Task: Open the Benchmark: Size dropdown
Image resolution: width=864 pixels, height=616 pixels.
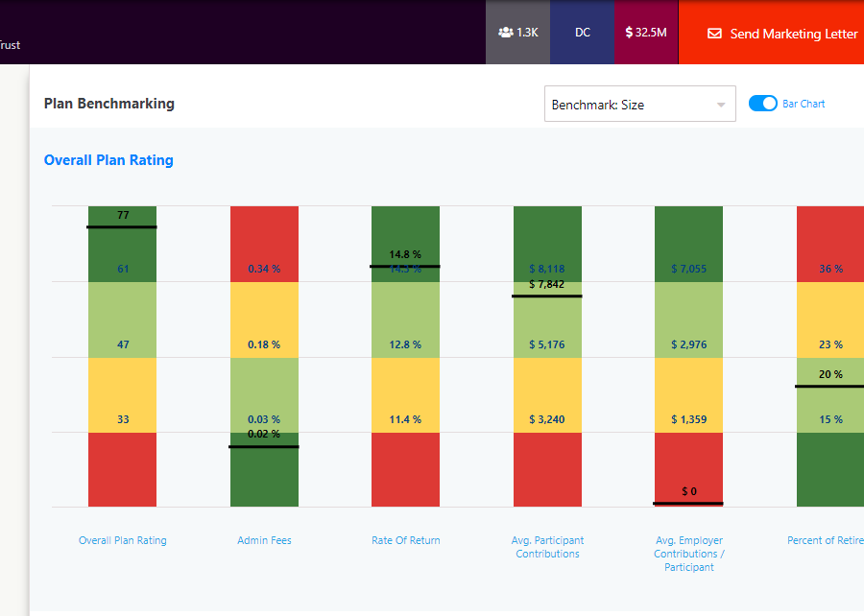Action: 638,105
